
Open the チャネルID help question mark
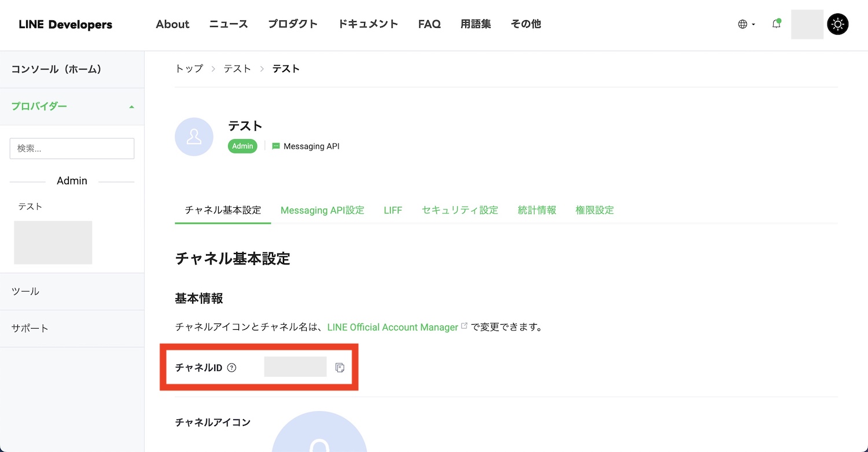[x=231, y=368]
